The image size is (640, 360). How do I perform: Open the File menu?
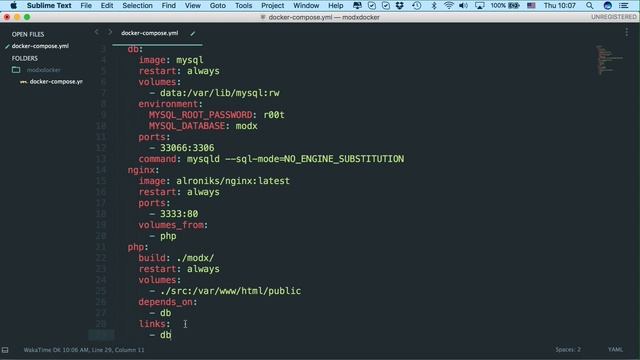click(86, 6)
